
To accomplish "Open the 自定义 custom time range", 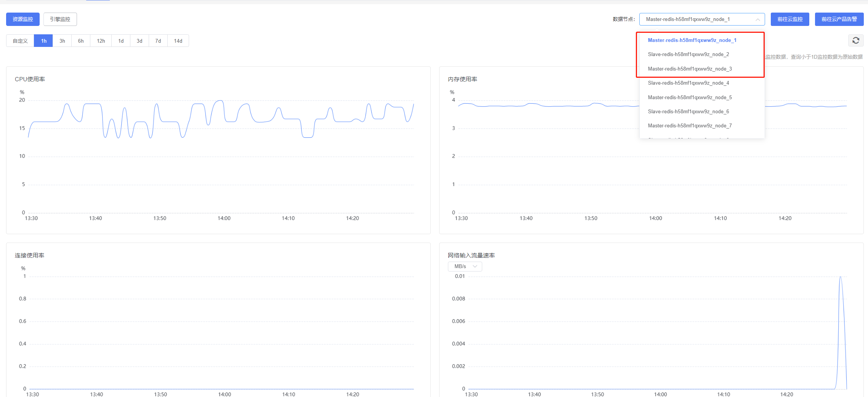I will point(20,41).
